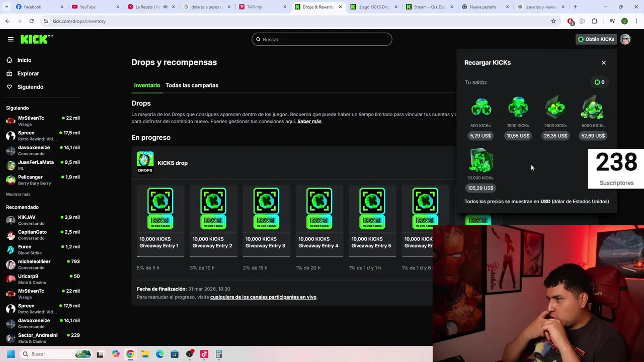Open Sector_Andresini channel in sidebar

(42, 338)
